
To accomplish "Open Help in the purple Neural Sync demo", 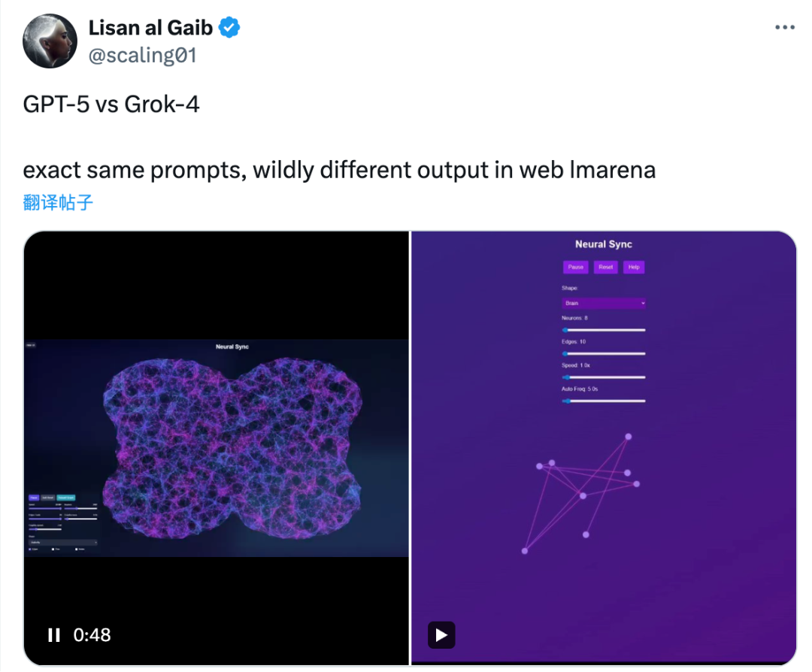I will 634,267.
